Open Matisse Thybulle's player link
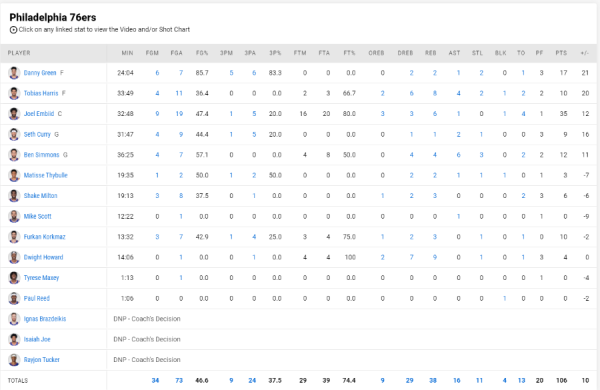 (46, 175)
